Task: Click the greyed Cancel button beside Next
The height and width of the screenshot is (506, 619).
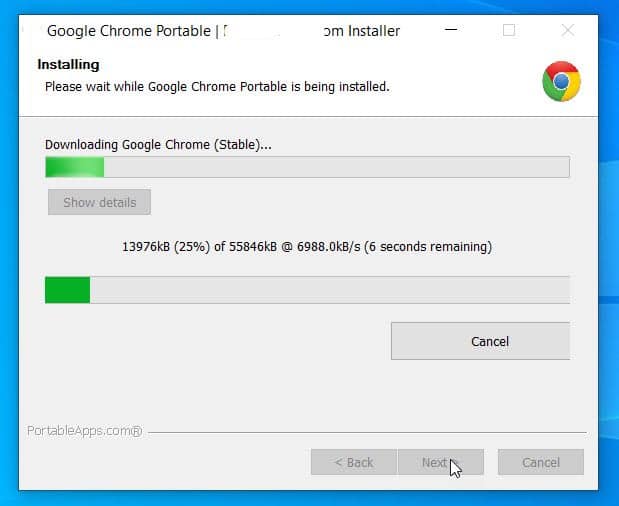Action: [541, 462]
